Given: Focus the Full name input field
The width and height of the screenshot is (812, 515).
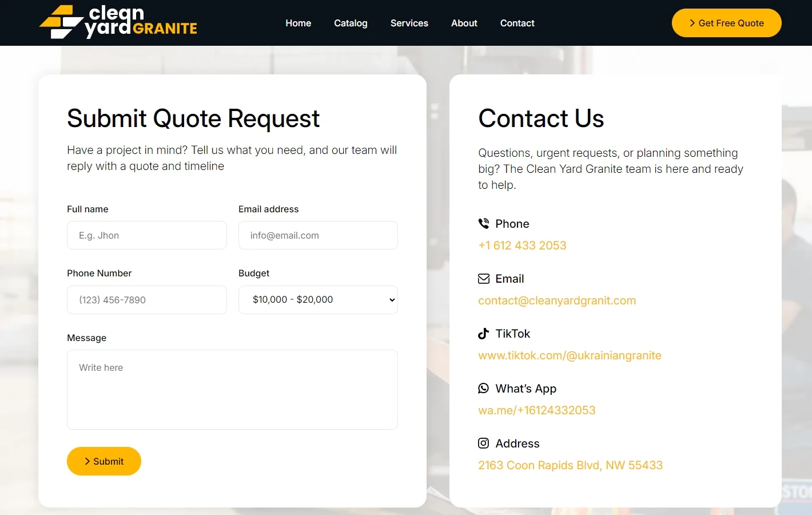Looking at the screenshot, I should coord(147,235).
